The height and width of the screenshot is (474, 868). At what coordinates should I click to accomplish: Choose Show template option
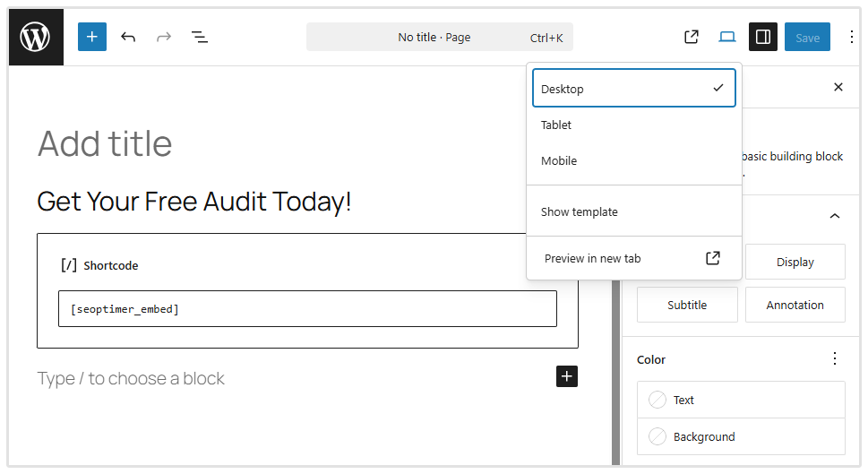634,211
